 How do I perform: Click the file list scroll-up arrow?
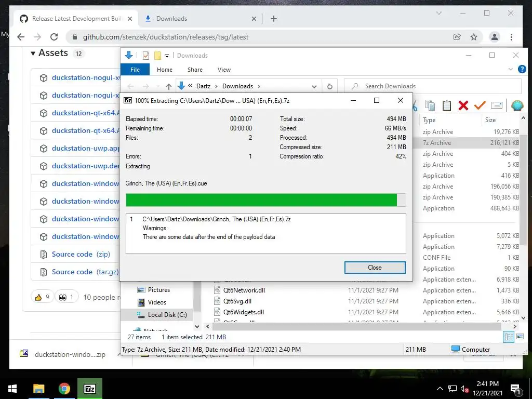(523, 118)
